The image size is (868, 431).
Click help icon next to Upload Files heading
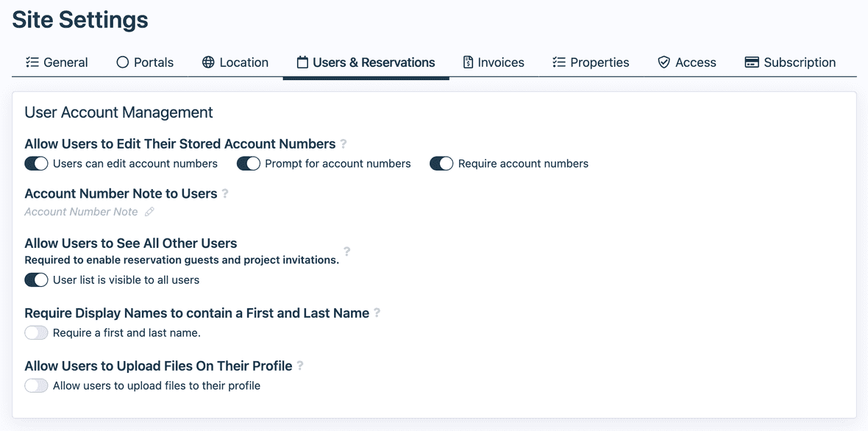pyautogui.click(x=300, y=366)
